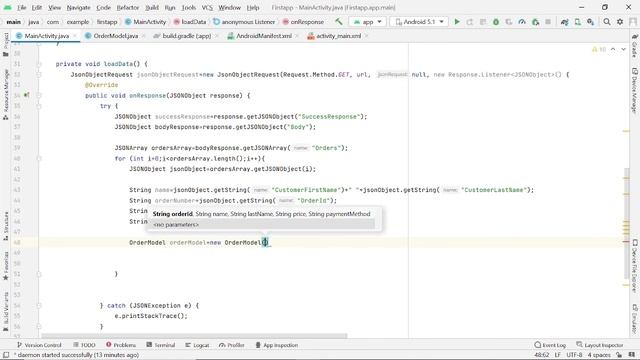Open the Logcat tool window
Screen dimensions: 640x360
(x=197, y=345)
